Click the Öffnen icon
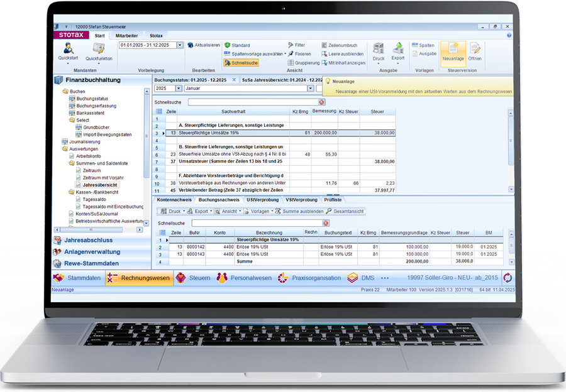This screenshot has height=392, width=566. (x=475, y=52)
